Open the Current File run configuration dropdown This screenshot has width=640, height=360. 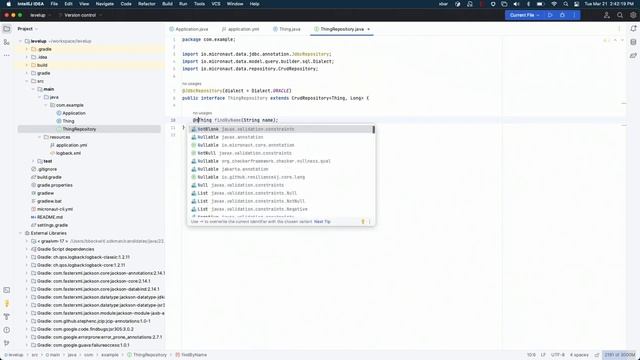click(x=524, y=15)
